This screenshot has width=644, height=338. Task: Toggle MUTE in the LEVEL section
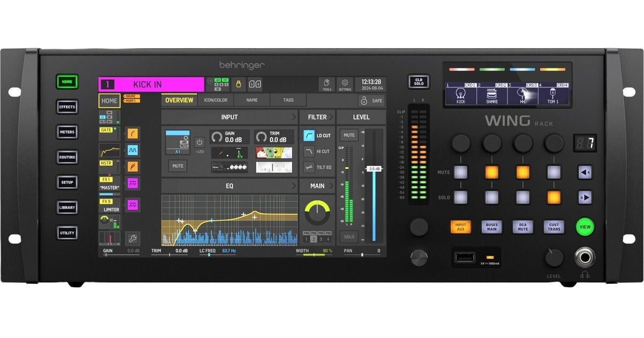349,135
